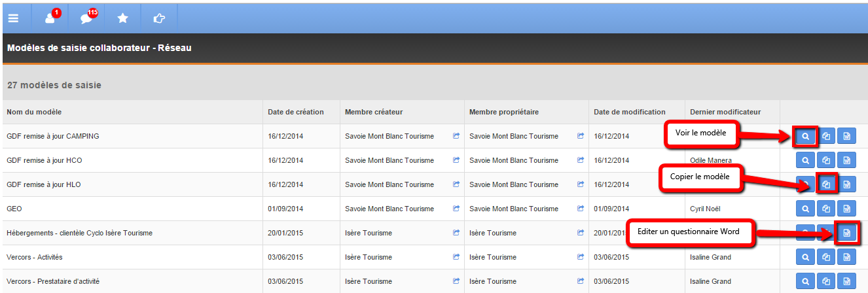Edit Word questionnaire for GDF remise à jour HCO
This screenshot has width=868, height=293.
pyautogui.click(x=847, y=160)
